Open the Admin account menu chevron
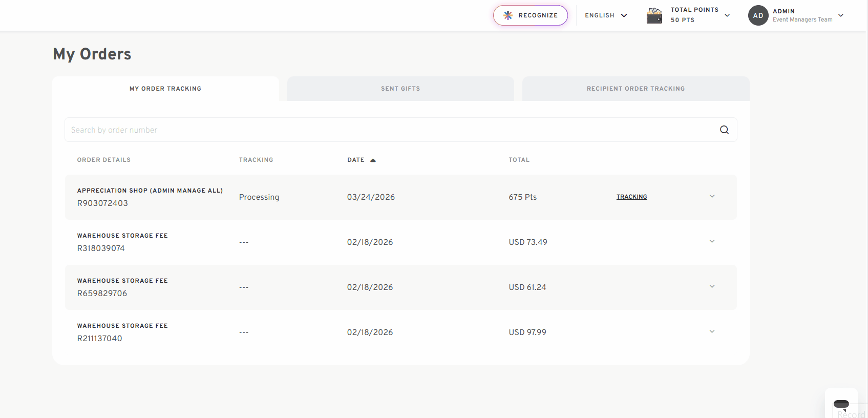The height and width of the screenshot is (418, 868). coord(840,15)
